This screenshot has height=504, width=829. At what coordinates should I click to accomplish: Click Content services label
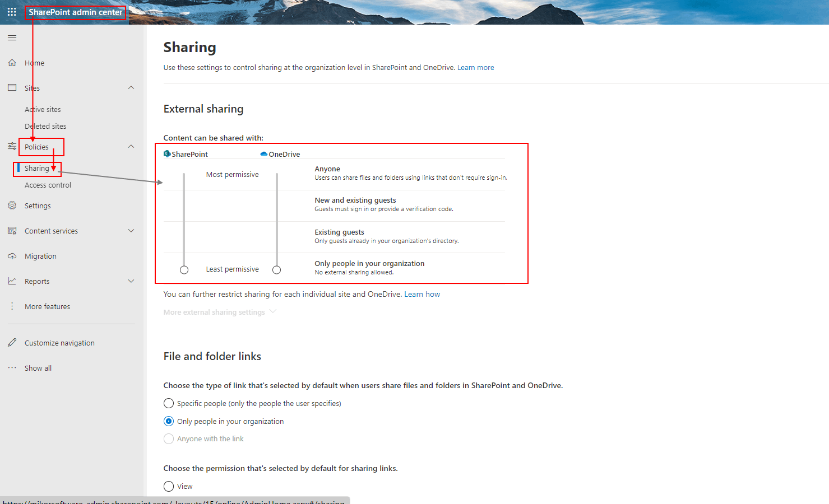click(x=51, y=231)
